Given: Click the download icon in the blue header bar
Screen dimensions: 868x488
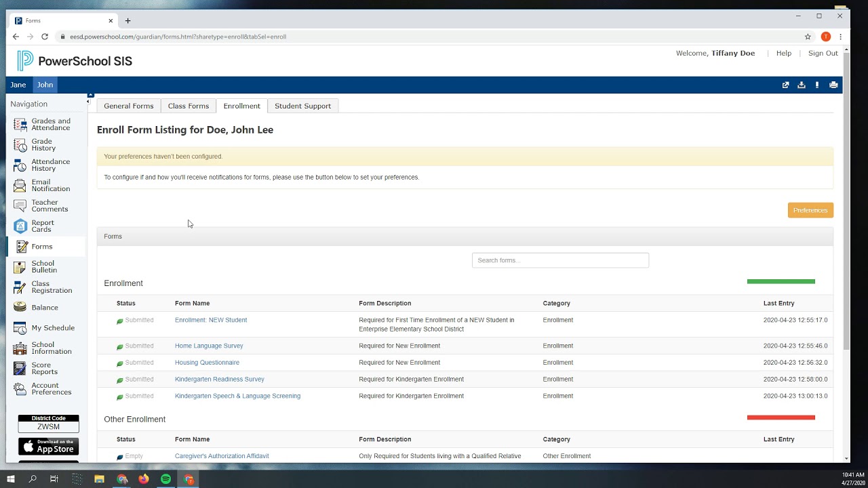Looking at the screenshot, I should pyautogui.click(x=802, y=85).
